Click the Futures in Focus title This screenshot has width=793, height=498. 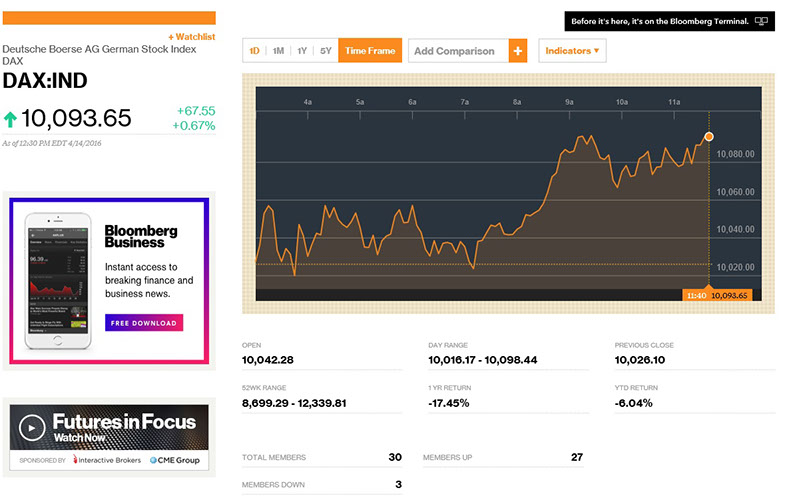coord(124,421)
